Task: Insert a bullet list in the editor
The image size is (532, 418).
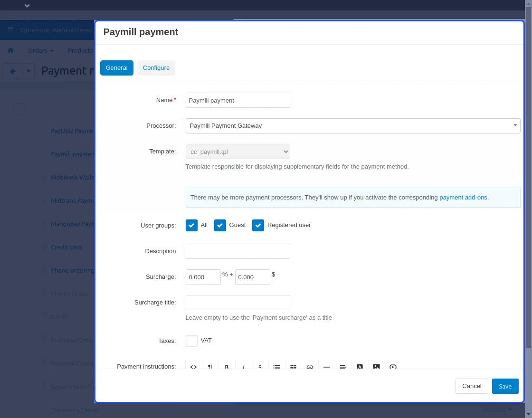Action: click(x=276, y=366)
